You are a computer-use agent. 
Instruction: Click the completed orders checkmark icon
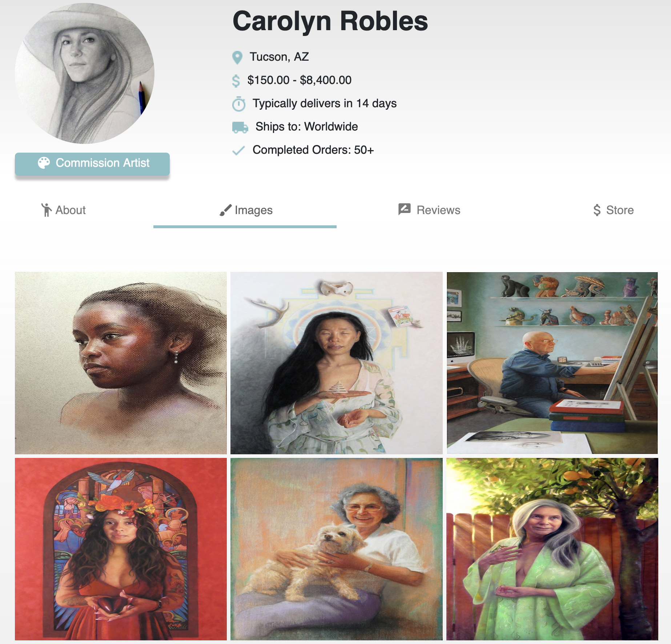[238, 150]
